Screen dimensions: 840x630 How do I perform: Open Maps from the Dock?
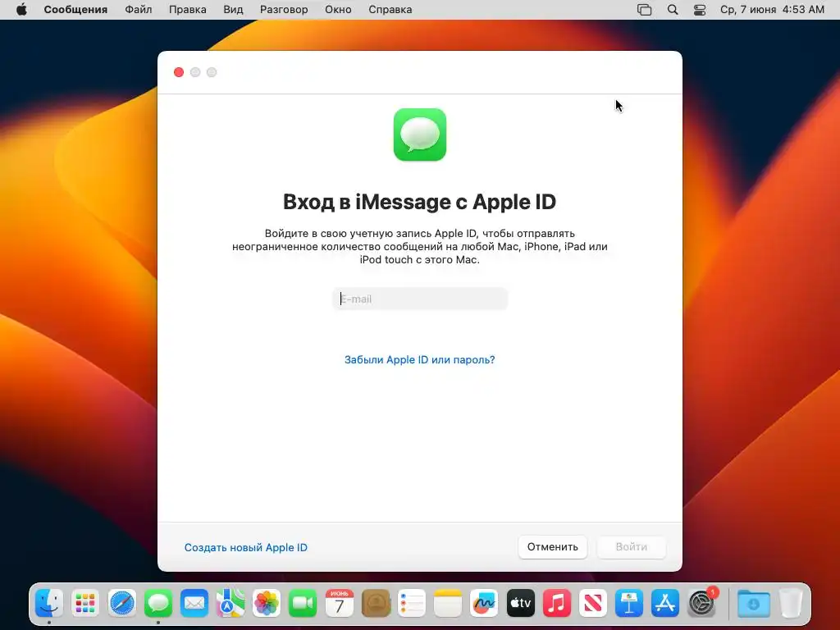pos(231,603)
